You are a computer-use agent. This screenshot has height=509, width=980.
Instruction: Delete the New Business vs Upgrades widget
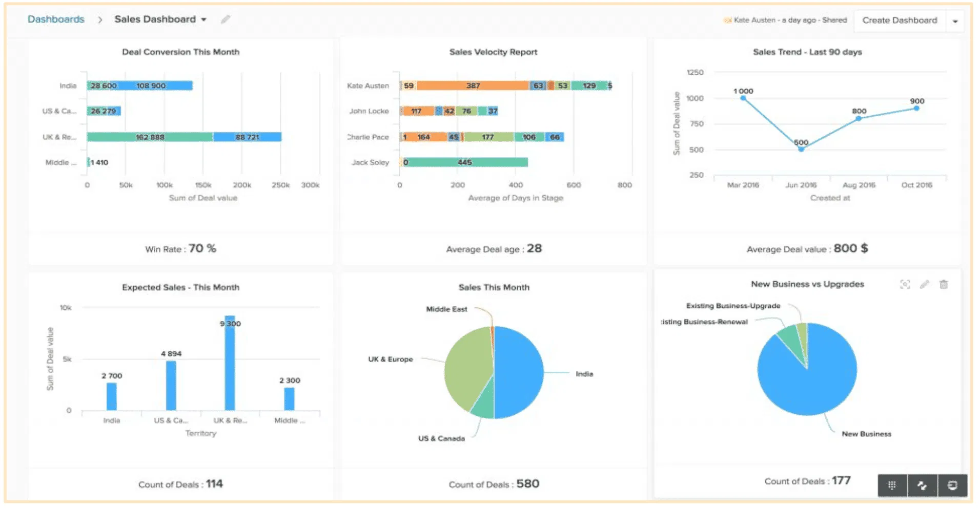point(943,284)
